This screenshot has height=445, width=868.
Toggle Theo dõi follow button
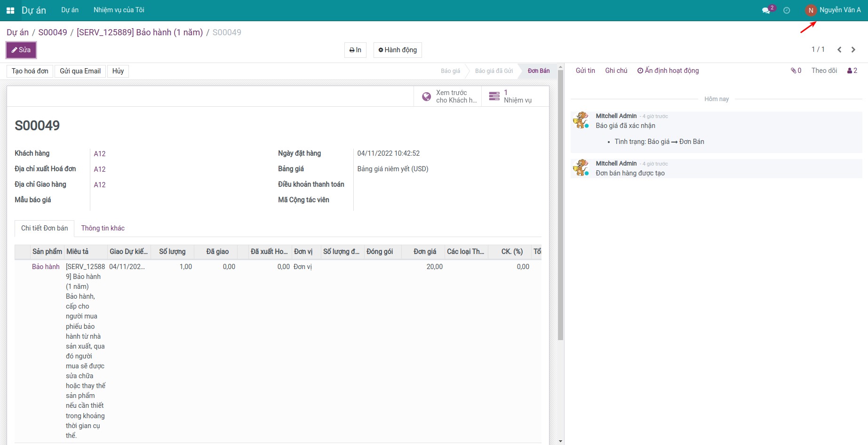pos(824,71)
